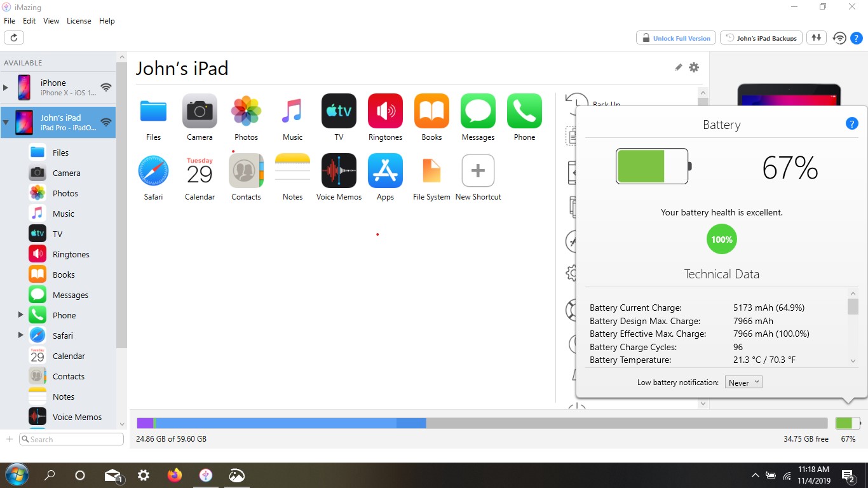Open device settings gear beside John's iPad title

click(694, 67)
